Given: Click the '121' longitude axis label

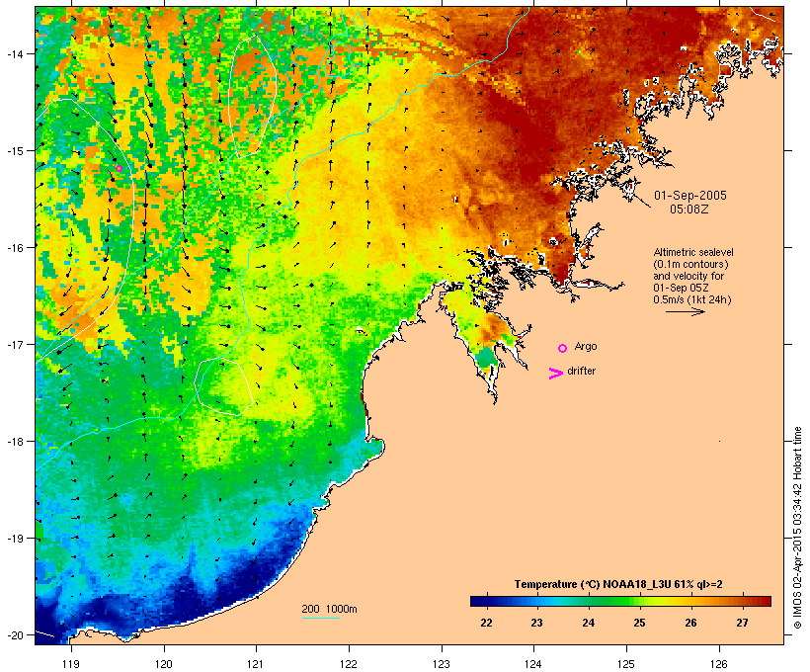Looking at the screenshot, I should tap(256, 664).
